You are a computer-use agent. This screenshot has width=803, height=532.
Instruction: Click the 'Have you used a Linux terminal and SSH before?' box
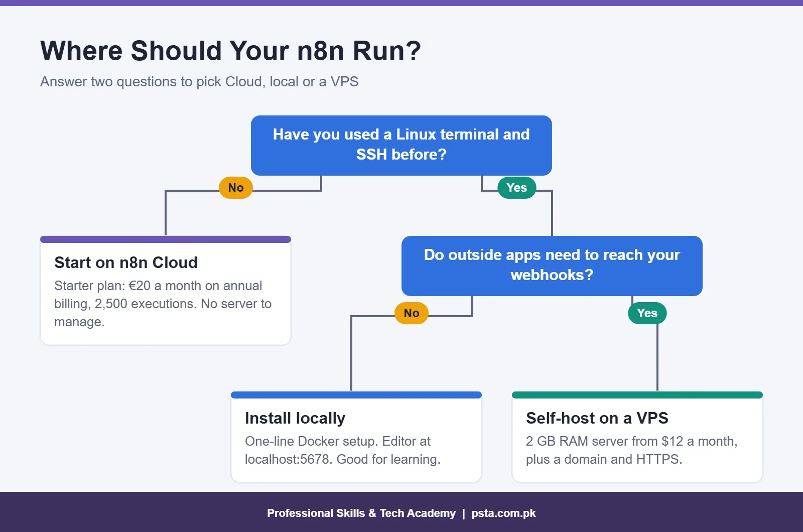[401, 146]
